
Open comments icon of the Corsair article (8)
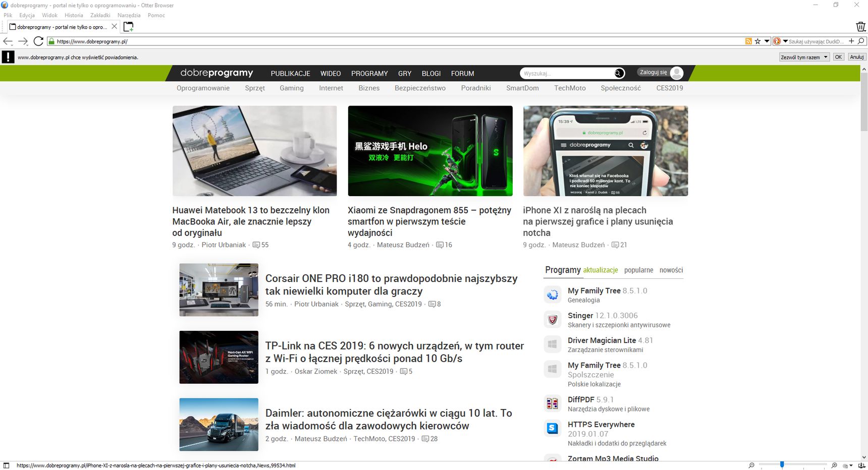[432, 304]
